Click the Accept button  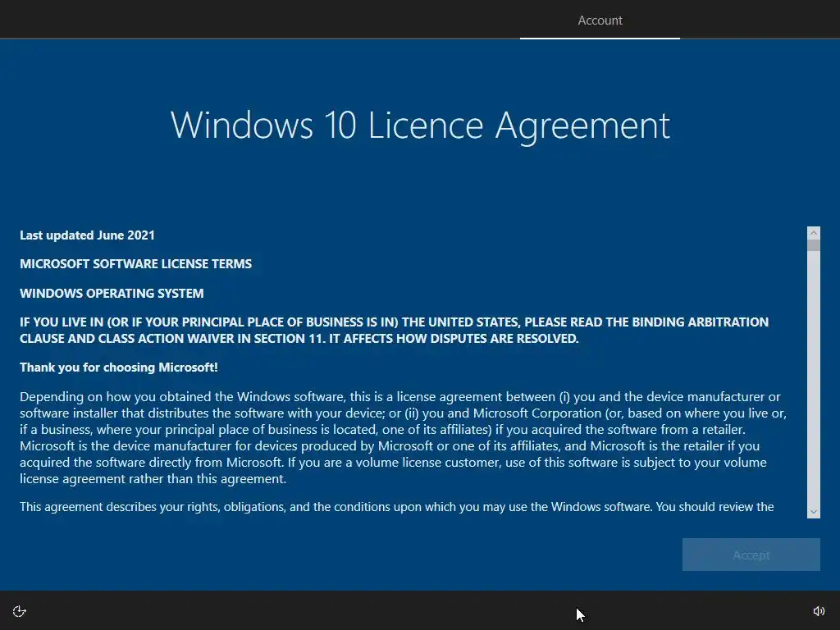(x=751, y=555)
